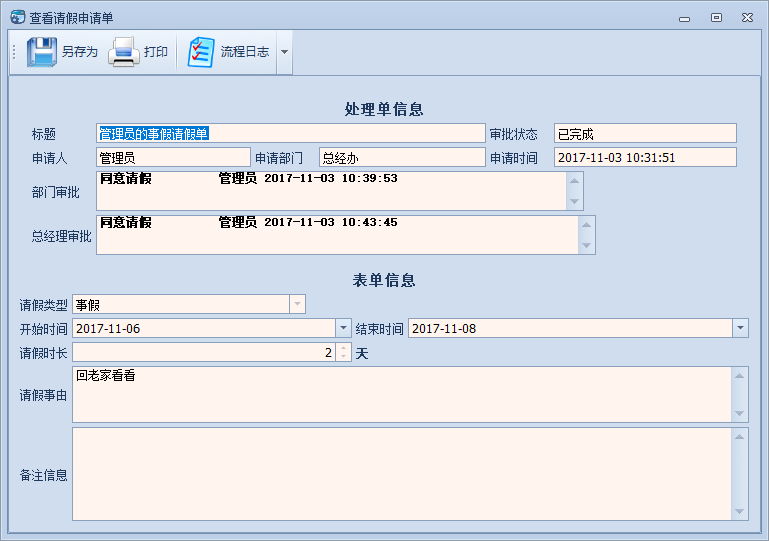Open the 流程日志 checklist icon
The image size is (769, 541).
(201, 52)
